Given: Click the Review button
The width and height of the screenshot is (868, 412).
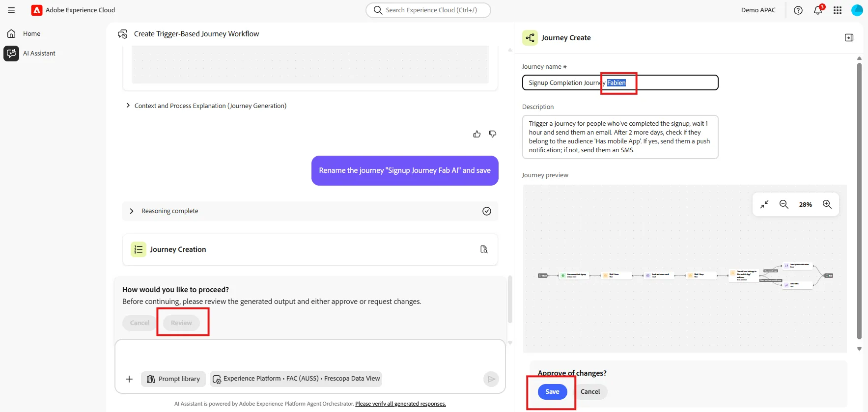Looking at the screenshot, I should (181, 323).
